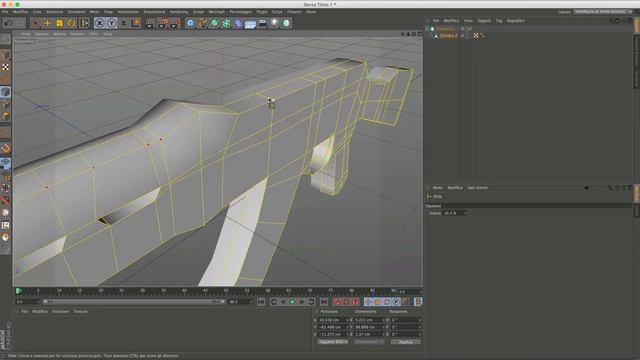Add a deformer object
The height and width of the screenshot is (360, 640).
click(238, 23)
